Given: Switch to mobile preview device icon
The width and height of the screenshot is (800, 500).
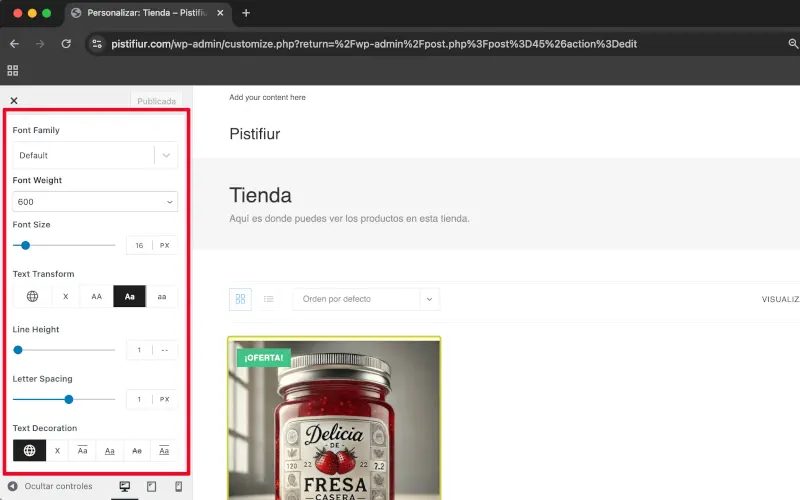Looking at the screenshot, I should (178, 486).
